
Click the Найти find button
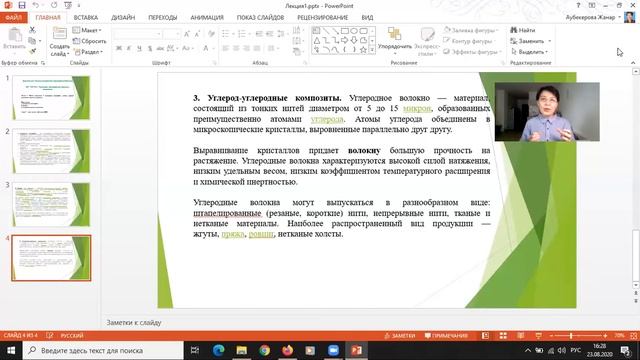click(x=522, y=30)
